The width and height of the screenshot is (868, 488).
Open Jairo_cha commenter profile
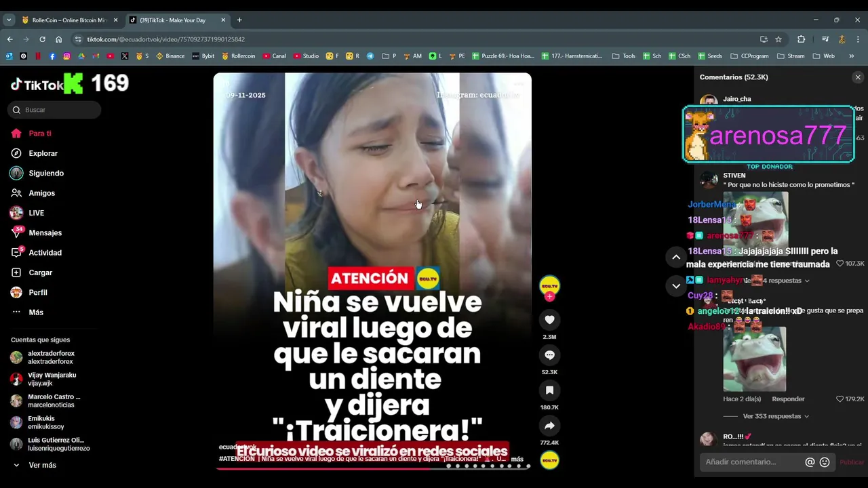(737, 99)
